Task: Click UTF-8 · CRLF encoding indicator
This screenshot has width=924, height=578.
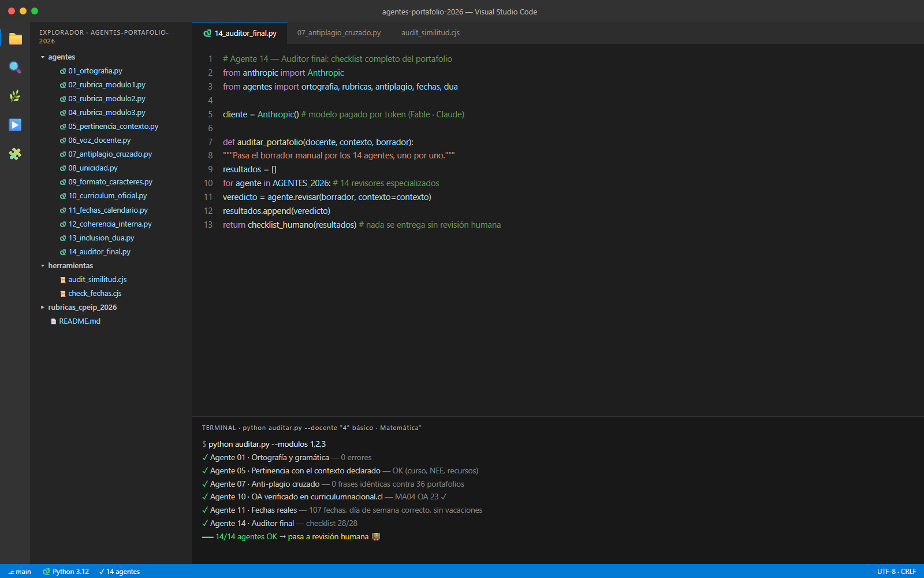Action: tap(896, 572)
